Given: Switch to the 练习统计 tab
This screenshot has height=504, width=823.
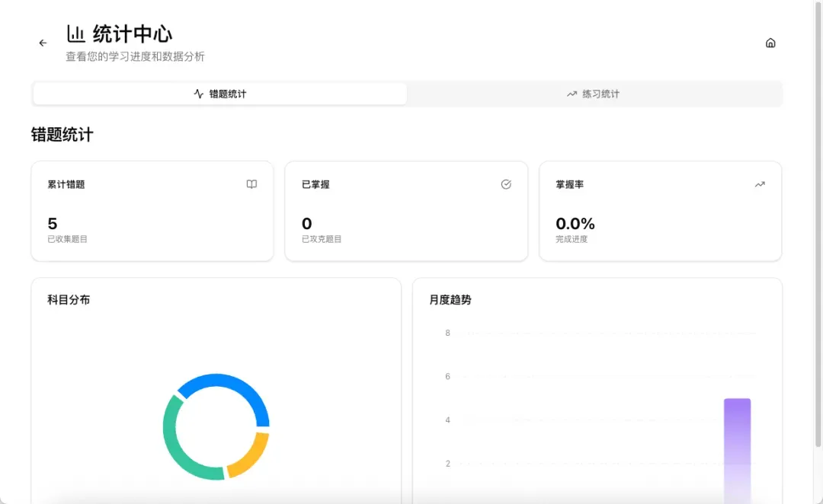Looking at the screenshot, I should pos(594,94).
